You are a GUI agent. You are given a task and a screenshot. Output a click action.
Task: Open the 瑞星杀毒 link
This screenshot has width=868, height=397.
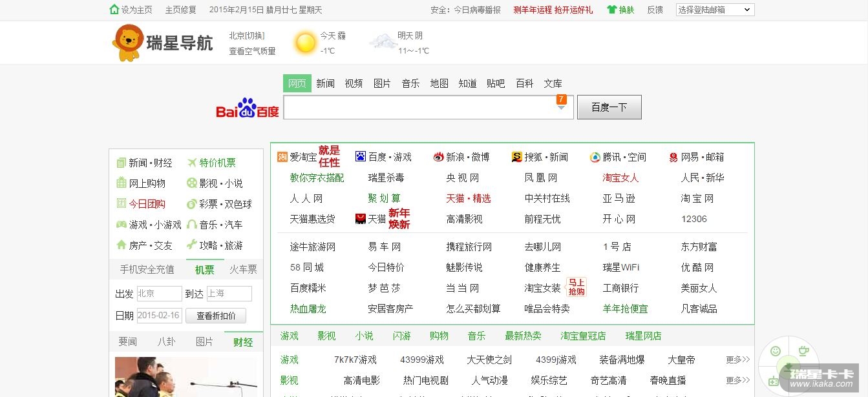click(x=386, y=178)
